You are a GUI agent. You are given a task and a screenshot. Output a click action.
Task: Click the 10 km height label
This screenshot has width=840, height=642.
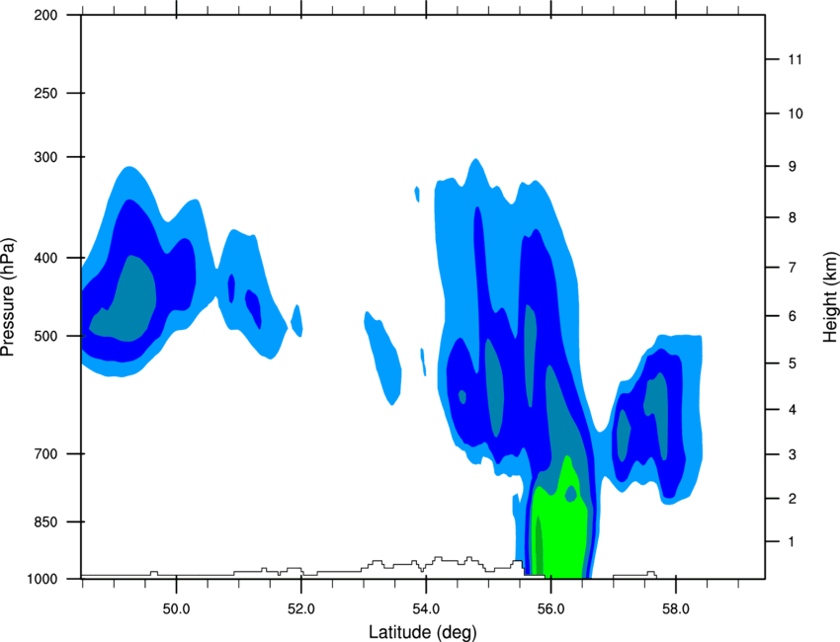point(796,114)
